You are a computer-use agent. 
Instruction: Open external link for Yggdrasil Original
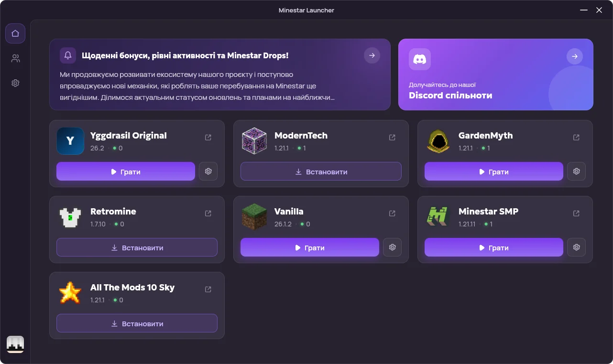tap(208, 138)
